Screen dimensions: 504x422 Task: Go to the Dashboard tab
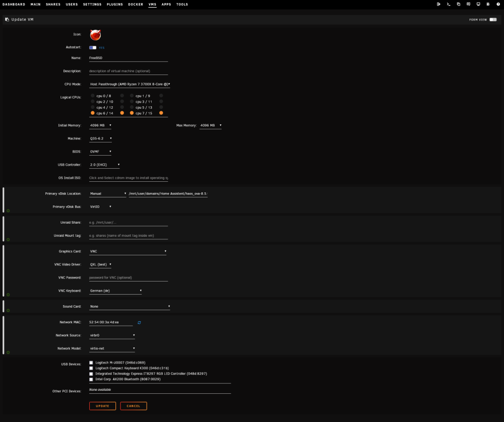point(14,5)
